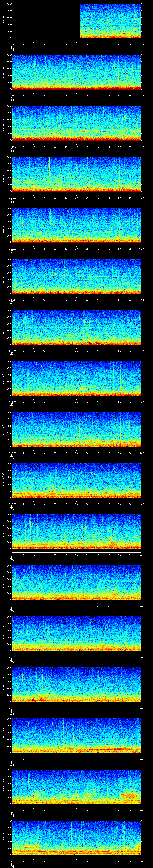Select the spectrogram panel beginning 9:07:00
153x868 pixels.
[77, 174]
